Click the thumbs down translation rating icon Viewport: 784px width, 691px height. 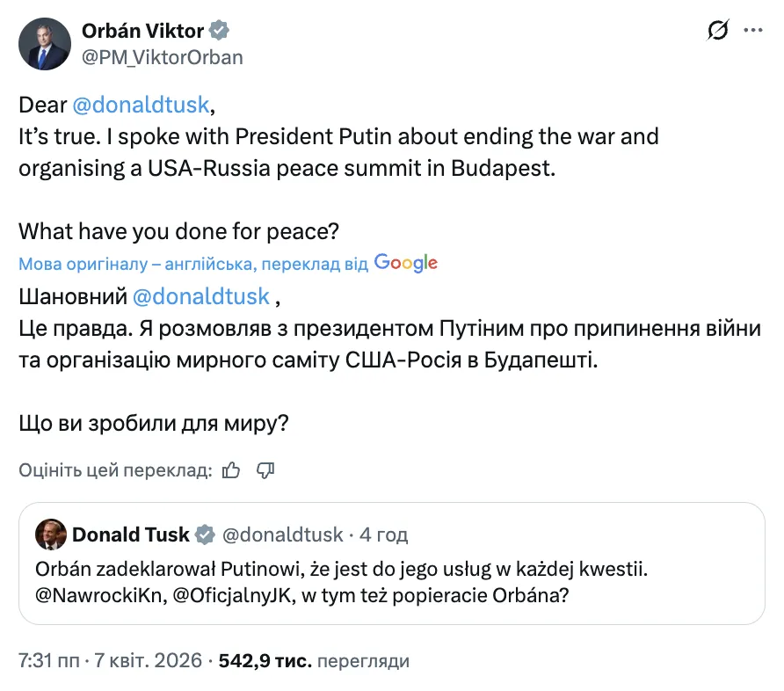(266, 470)
